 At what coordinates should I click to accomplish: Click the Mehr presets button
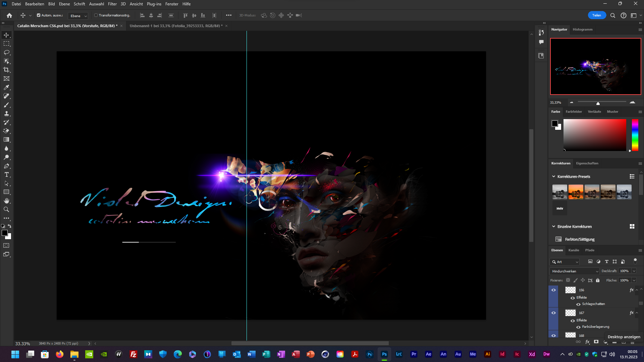[x=559, y=208]
